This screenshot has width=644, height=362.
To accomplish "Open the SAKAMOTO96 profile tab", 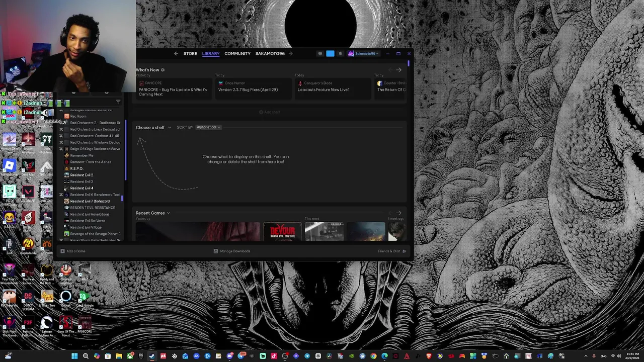I will tap(270, 53).
